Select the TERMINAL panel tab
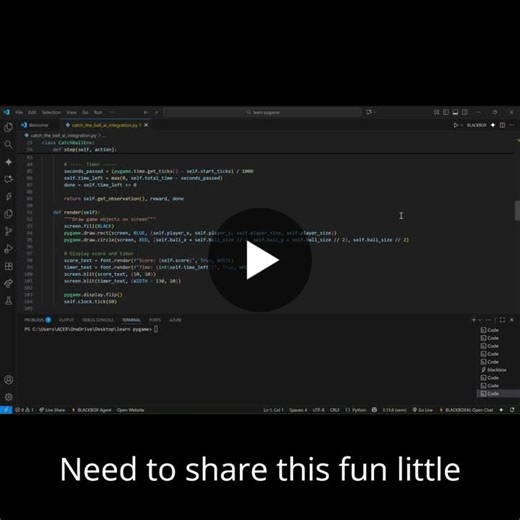This screenshot has width=520, height=520. click(x=131, y=320)
